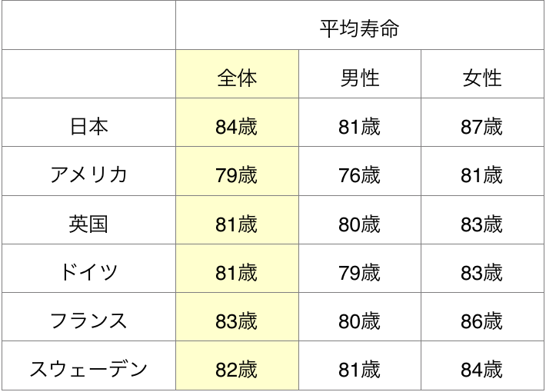546x392 pixels.
Task: Click the フランス row label
Action: 88,321
